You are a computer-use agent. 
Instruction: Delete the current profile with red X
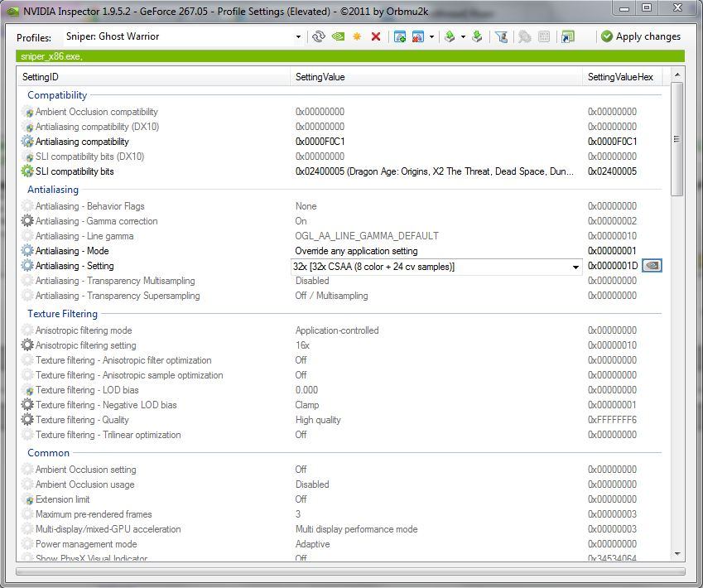point(376,36)
